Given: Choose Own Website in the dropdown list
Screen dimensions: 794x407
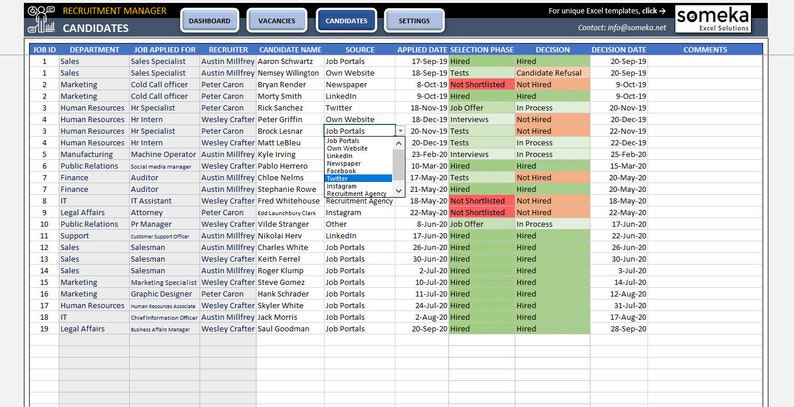Looking at the screenshot, I should [358, 148].
